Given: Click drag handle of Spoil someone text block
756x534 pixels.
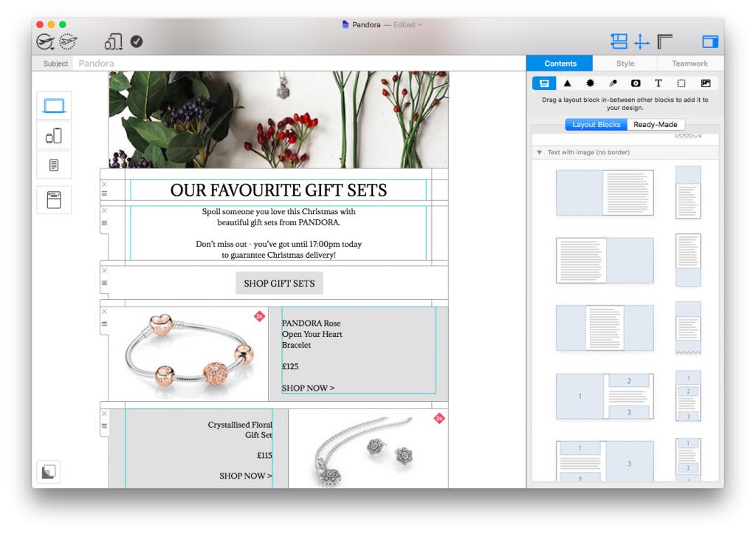Looking at the screenshot, I should (104, 223).
